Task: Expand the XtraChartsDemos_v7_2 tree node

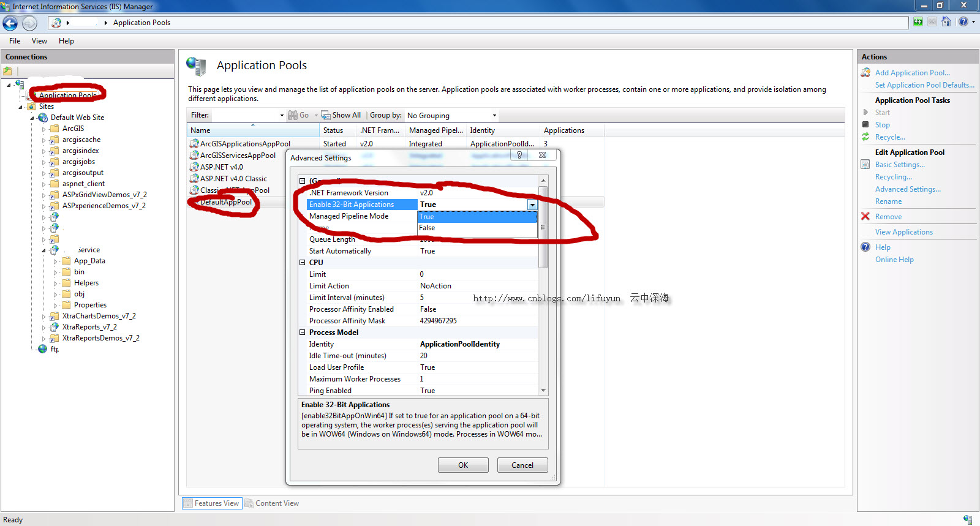Action: click(43, 317)
